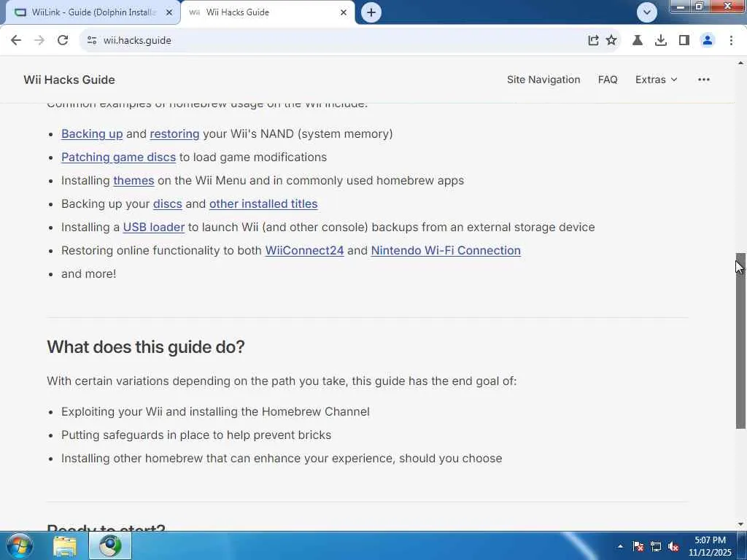Click the muted volume tray icon
The width and height of the screenshot is (747, 560).
[x=673, y=546]
